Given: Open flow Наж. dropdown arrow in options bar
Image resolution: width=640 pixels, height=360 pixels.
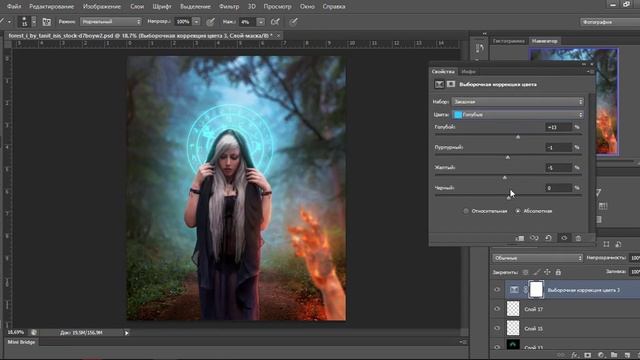Looking at the screenshot, I should click(260, 22).
